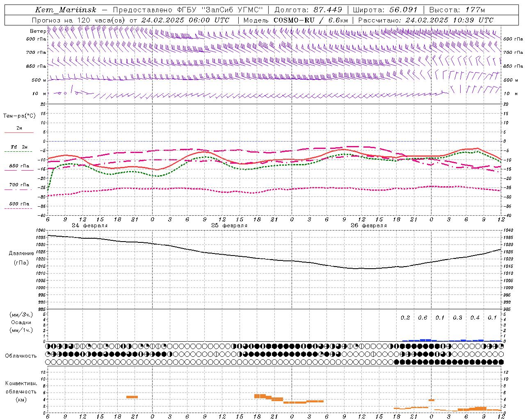Click the 'Модель COSMO-RU / 6.6км' label

pos(296,20)
